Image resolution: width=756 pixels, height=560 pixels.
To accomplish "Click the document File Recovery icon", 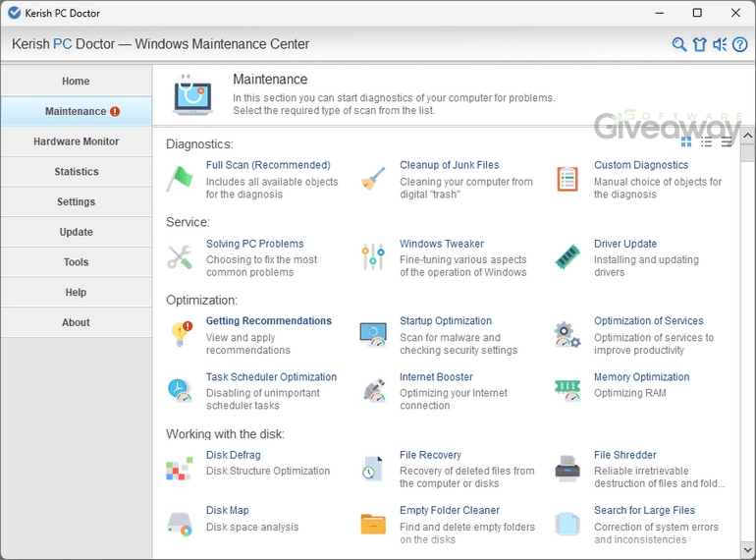I will (373, 469).
